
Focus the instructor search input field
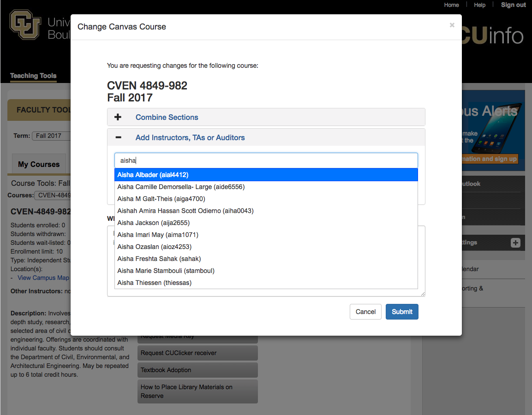[266, 160]
